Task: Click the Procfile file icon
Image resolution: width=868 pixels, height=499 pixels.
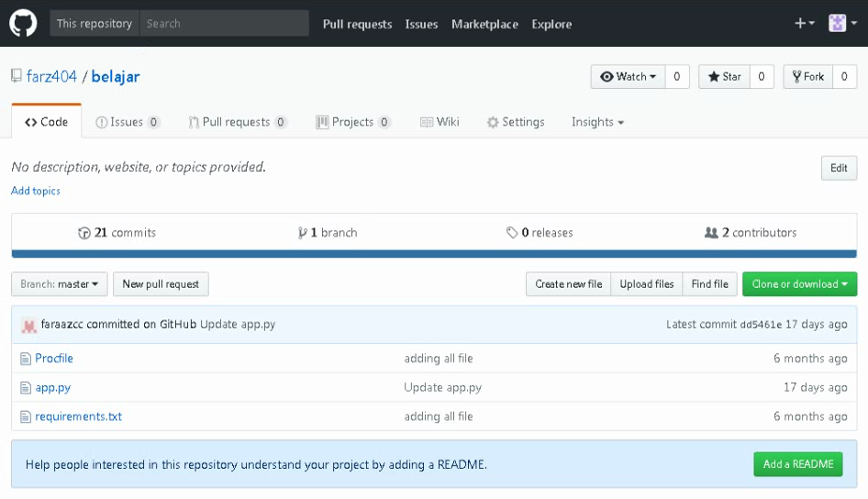Action: (x=27, y=359)
